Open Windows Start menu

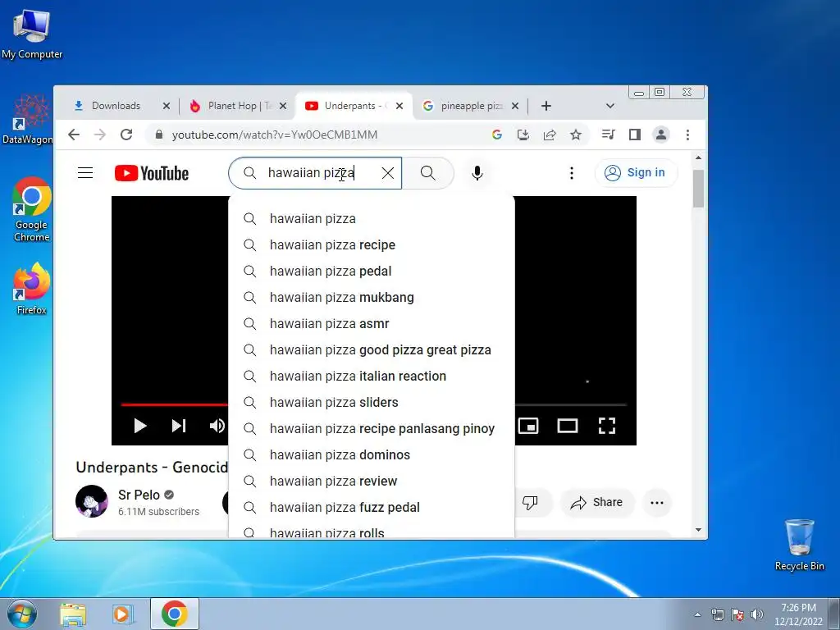pos(21,614)
